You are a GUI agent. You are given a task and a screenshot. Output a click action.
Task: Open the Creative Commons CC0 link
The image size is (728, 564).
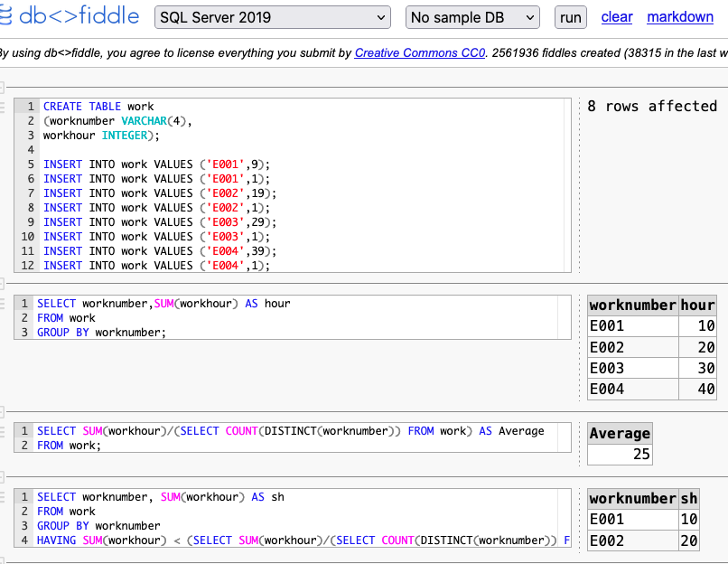pyautogui.click(x=420, y=53)
